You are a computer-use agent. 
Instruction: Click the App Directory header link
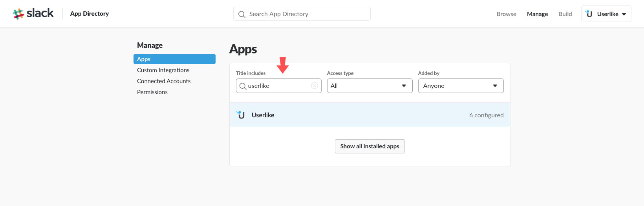(x=90, y=13)
